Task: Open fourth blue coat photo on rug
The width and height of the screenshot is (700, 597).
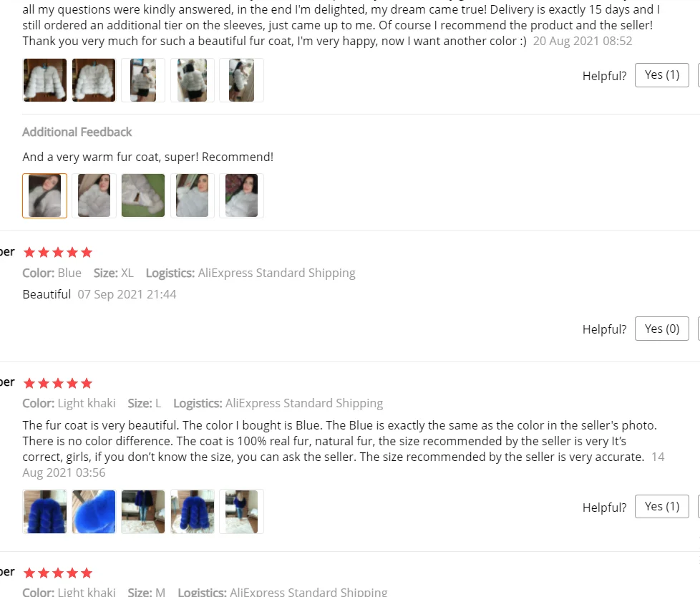Action: coord(192,512)
